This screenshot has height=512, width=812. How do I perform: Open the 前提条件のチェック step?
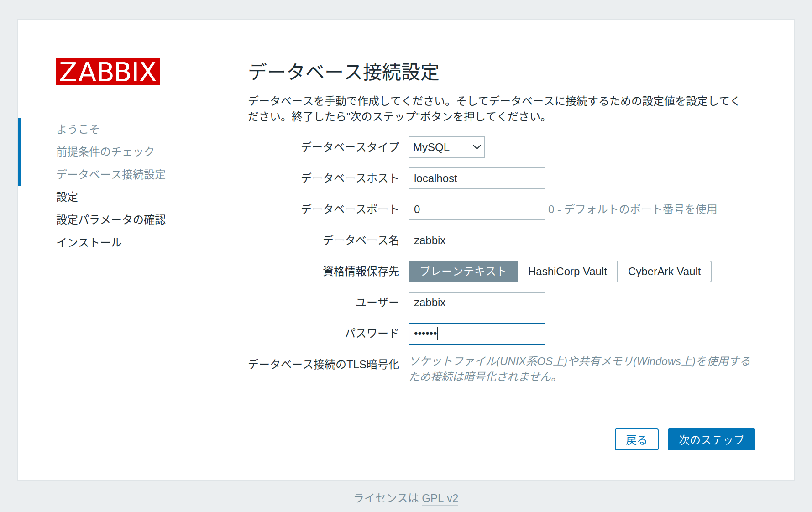tap(105, 152)
